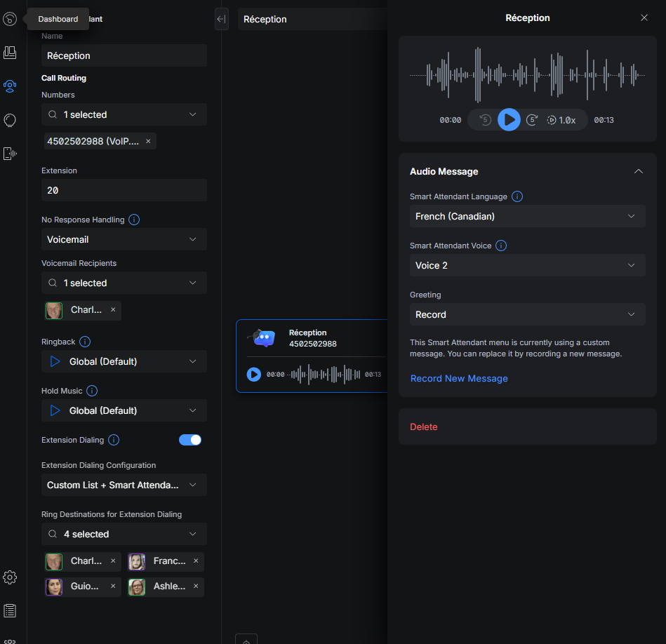Toggle the Extension Dialing switch
The image size is (666, 644).
click(x=190, y=440)
